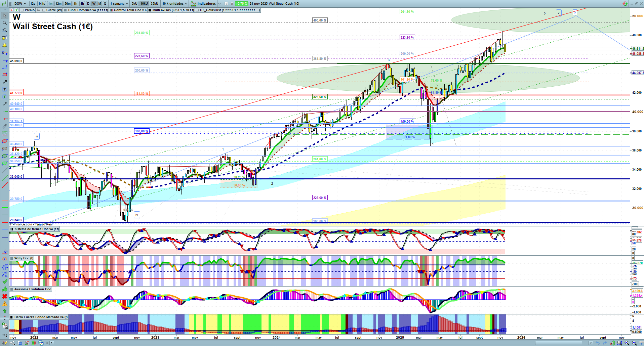
Task: Activate the magnifying glass zoom tool
Action: coord(5,23)
